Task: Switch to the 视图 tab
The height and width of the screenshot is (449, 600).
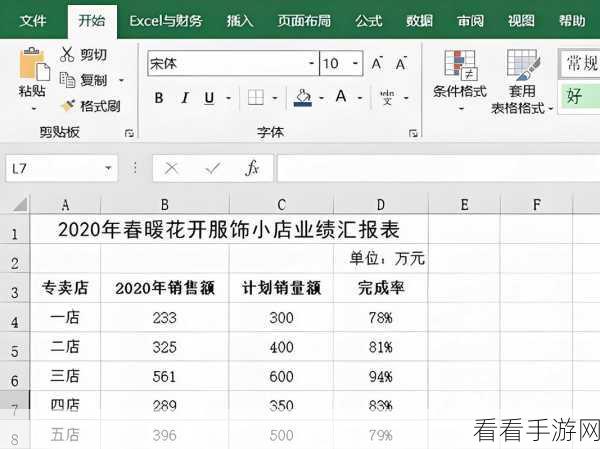Action: [521, 21]
